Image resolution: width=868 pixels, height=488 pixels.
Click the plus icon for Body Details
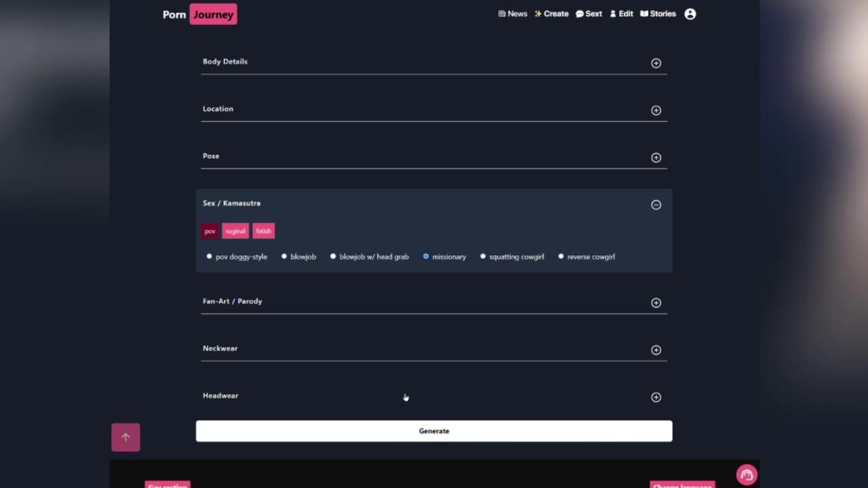[x=656, y=63]
